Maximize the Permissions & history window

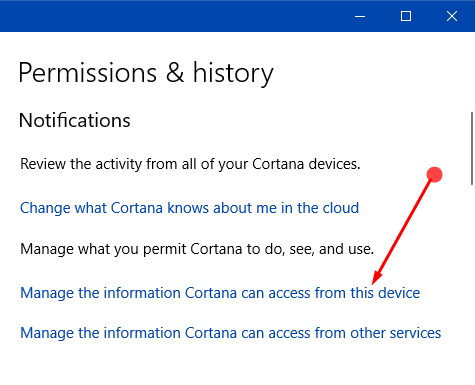click(x=406, y=16)
